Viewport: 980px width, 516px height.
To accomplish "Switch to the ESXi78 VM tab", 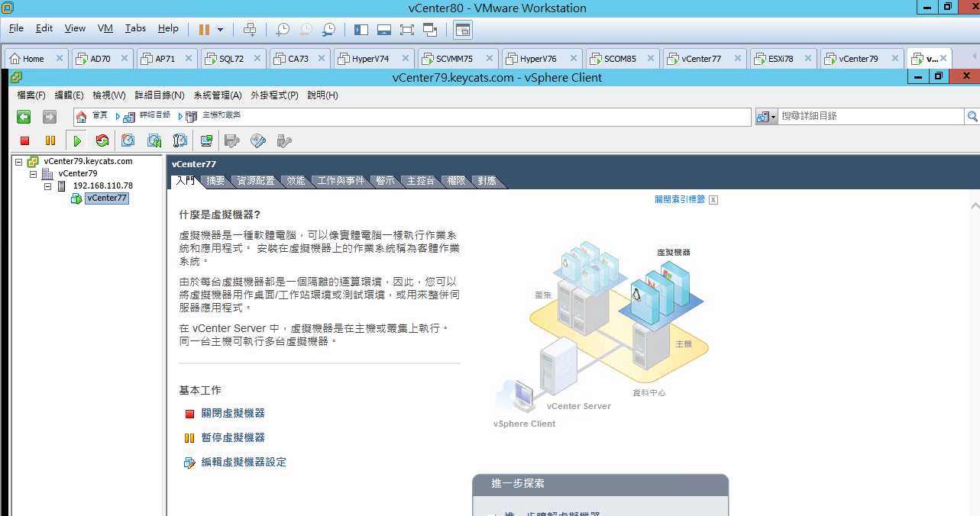I will [x=781, y=59].
